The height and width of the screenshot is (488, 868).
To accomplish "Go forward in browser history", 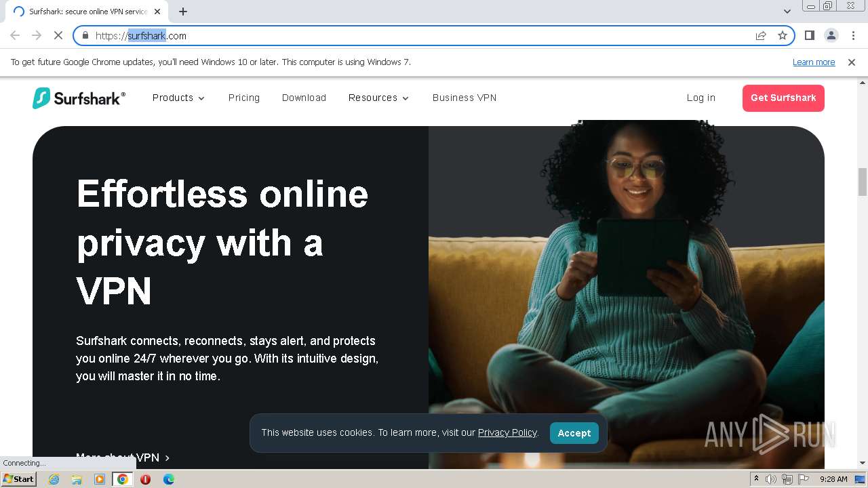I will click(37, 35).
